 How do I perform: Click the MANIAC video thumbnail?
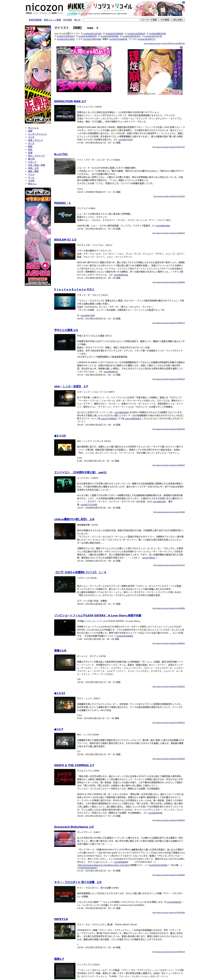point(65,215)
